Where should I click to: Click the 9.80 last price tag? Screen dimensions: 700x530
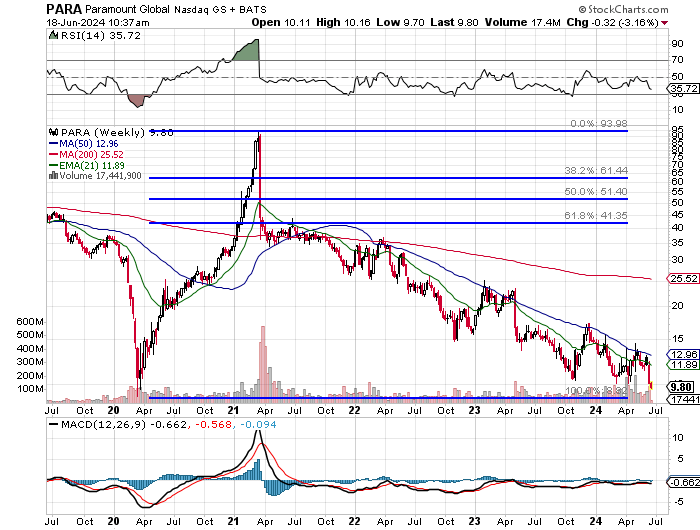tap(682, 385)
